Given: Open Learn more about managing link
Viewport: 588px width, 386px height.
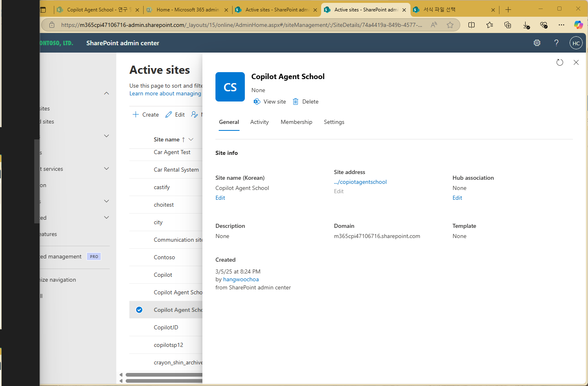Looking at the screenshot, I should (165, 93).
